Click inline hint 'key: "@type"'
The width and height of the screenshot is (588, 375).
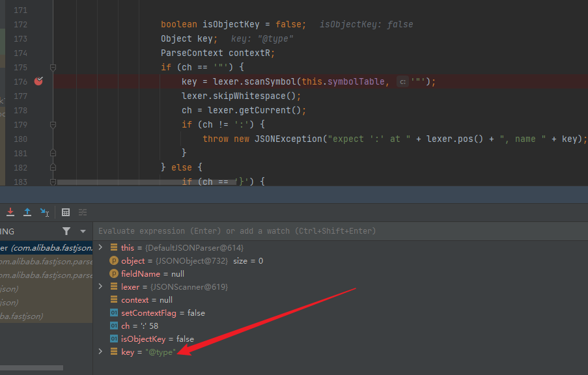coord(262,38)
